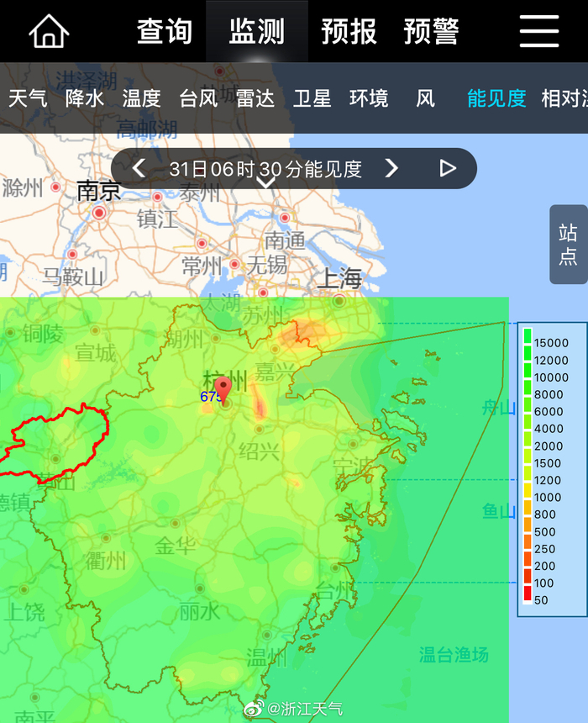
Task: Select the 雷达 category
Action: pyautogui.click(x=255, y=98)
